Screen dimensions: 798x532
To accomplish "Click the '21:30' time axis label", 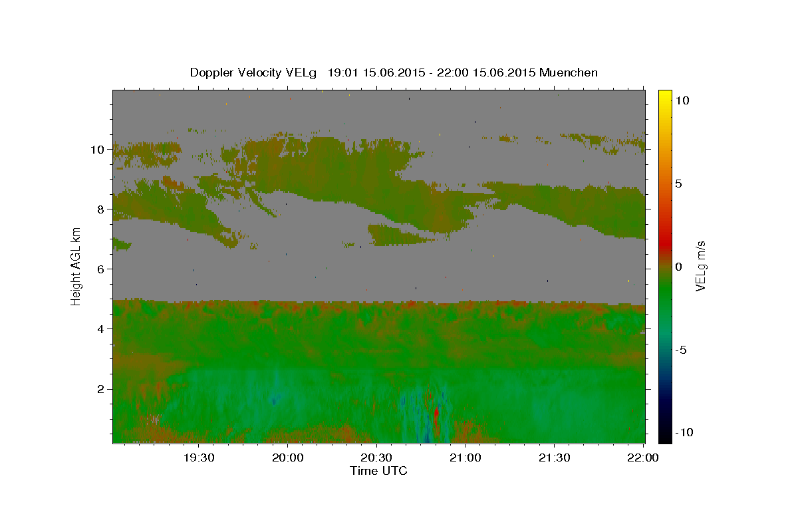I will click(554, 458).
